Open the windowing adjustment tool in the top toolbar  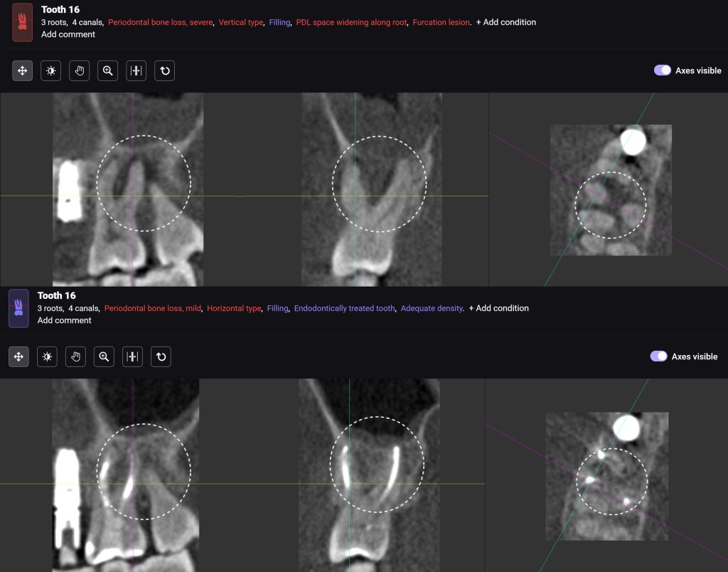pos(136,70)
